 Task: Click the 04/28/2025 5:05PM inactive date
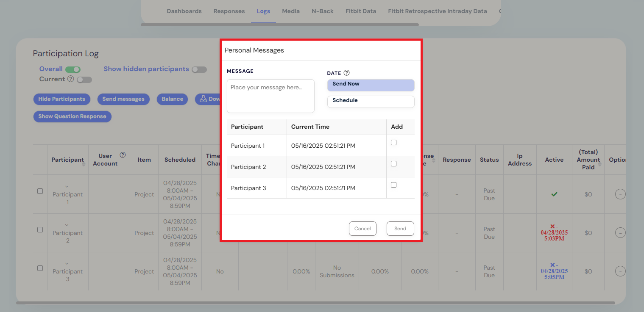click(554, 274)
